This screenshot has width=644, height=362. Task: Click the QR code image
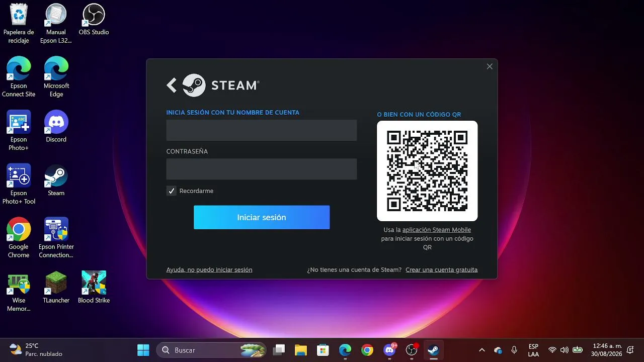point(427,171)
